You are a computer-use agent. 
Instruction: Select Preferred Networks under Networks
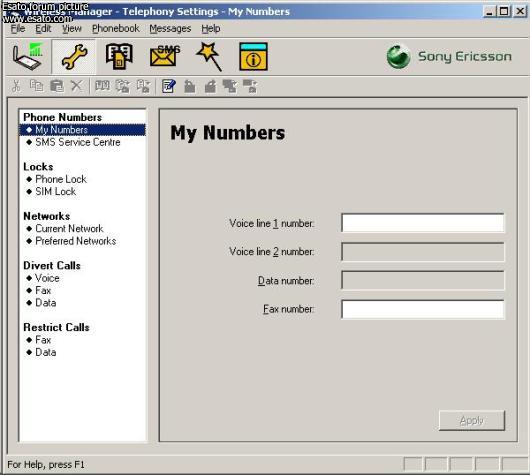point(75,241)
